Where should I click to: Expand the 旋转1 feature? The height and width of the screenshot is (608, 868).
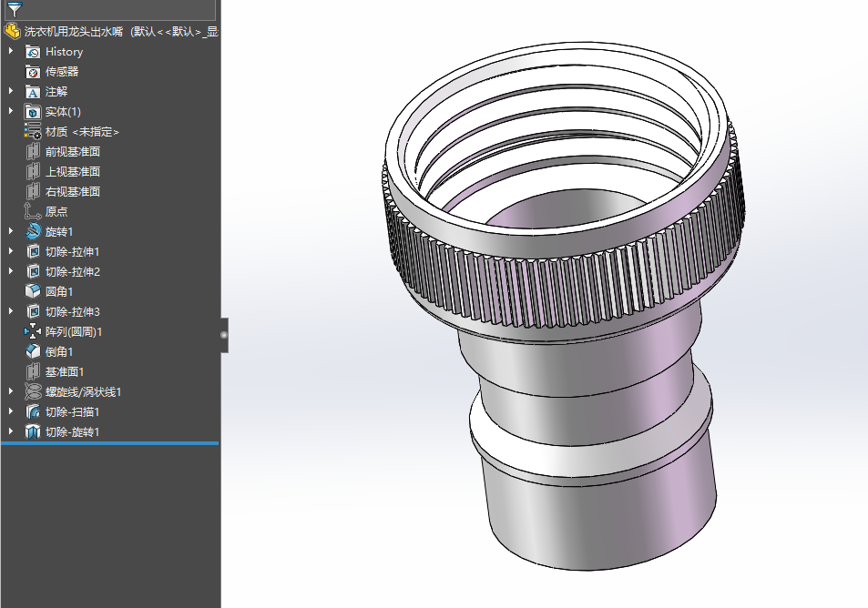(x=11, y=230)
